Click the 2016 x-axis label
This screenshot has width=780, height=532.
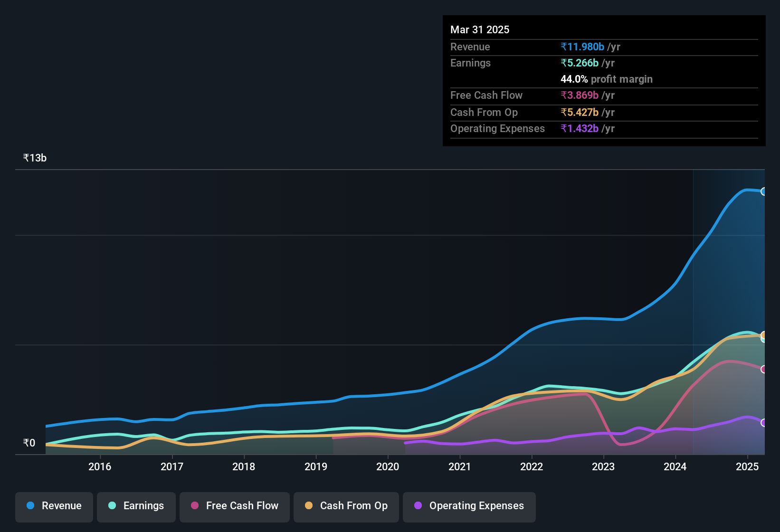(100, 466)
